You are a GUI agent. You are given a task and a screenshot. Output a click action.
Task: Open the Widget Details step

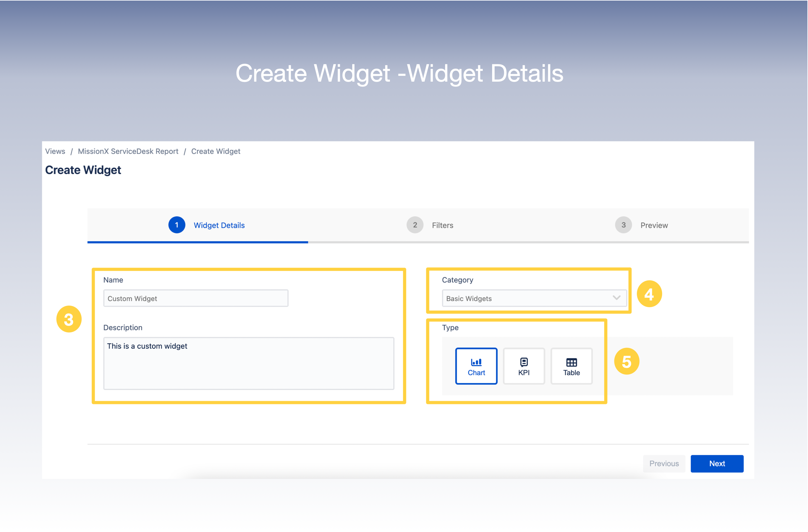tap(219, 225)
